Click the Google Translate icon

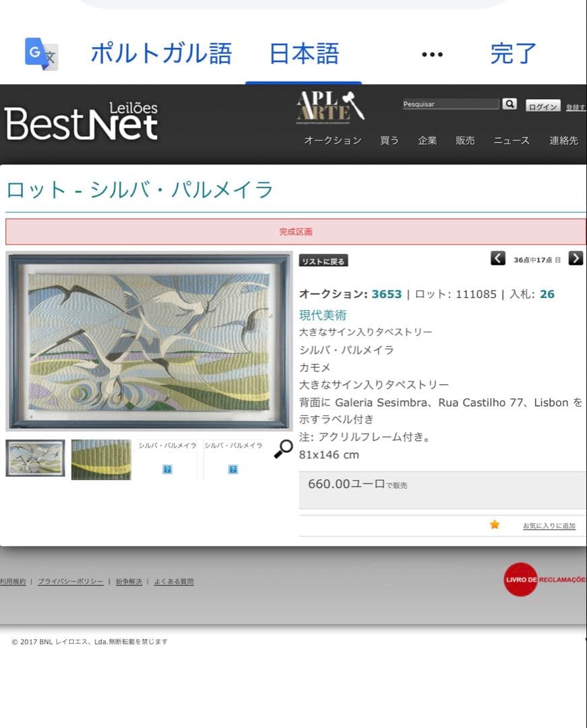(41, 53)
